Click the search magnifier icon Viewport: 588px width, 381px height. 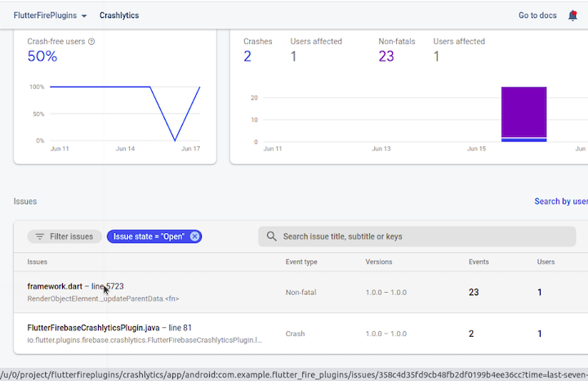point(272,236)
